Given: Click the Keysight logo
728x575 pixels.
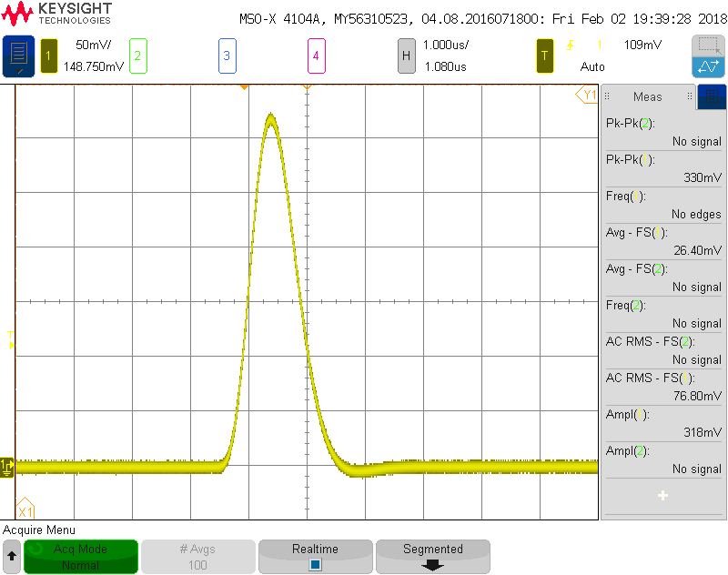Looking at the screenshot, I should [x=56, y=13].
